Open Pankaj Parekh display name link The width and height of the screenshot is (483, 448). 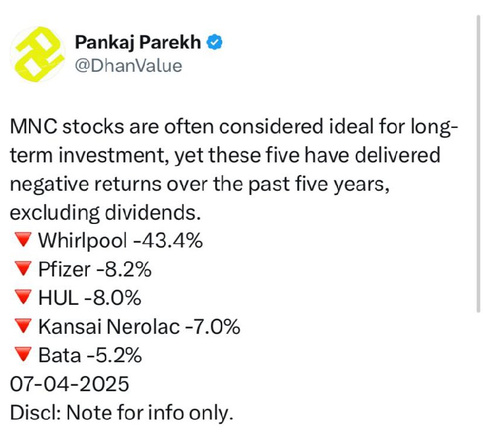point(138,42)
